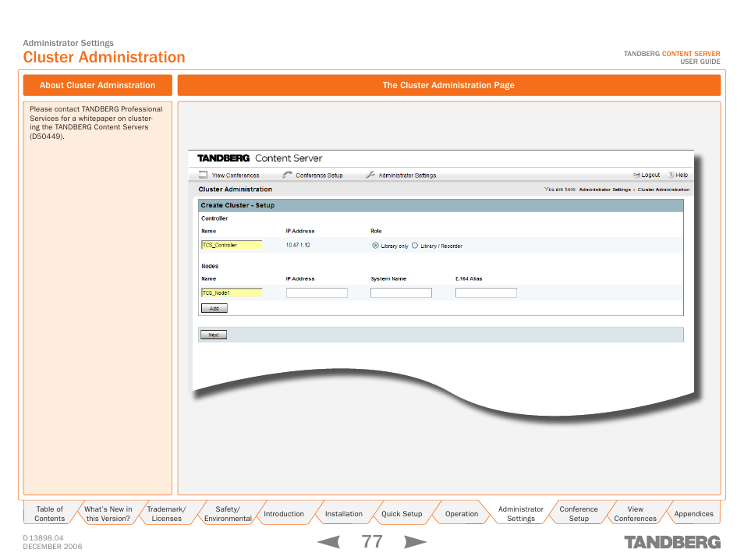Viewport: 744px width, 560px height.
Task: Click About Cluster Adminstration heading
Action: point(97,85)
